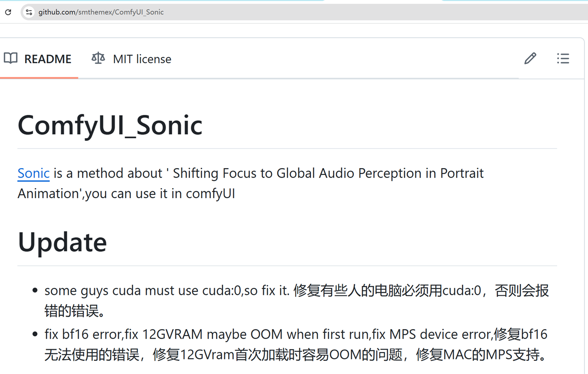Open the README edit pencil icon
Screen dimensions: 588x374
530,58
